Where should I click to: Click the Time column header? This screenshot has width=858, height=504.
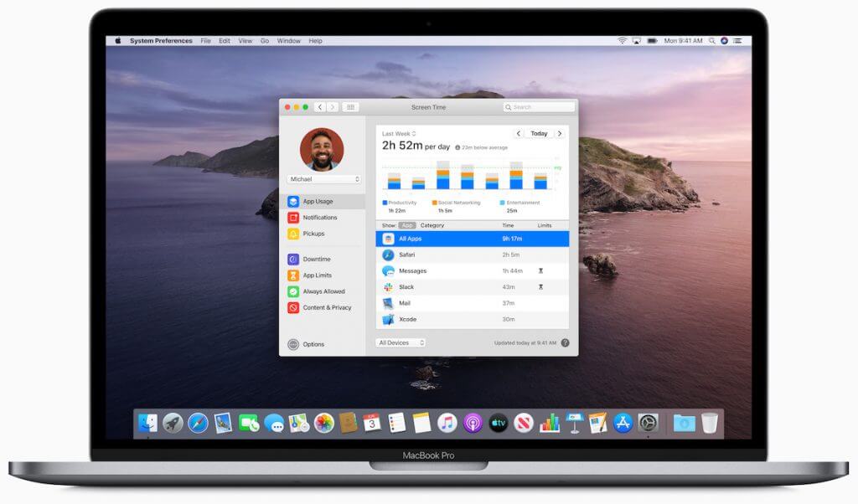coord(508,225)
